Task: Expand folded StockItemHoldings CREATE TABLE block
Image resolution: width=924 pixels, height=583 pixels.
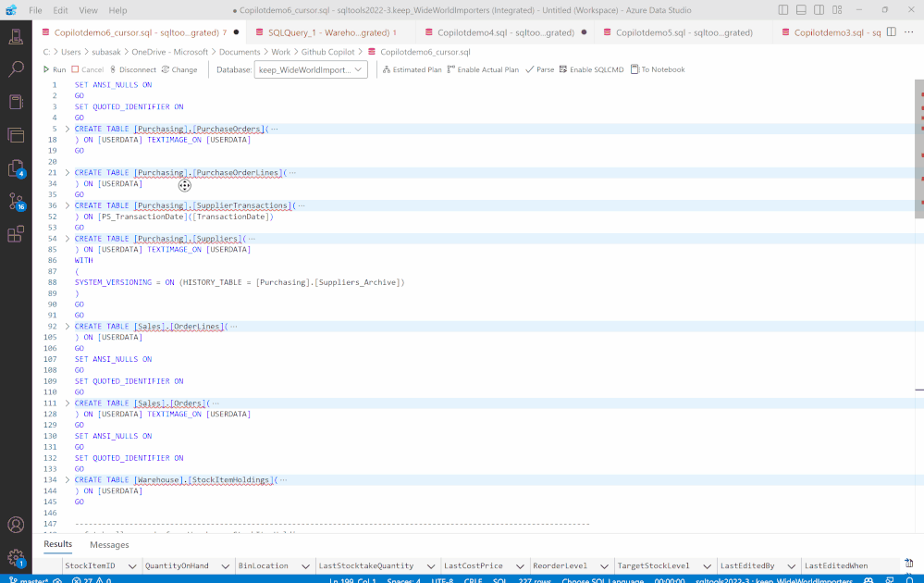Action: pos(68,480)
